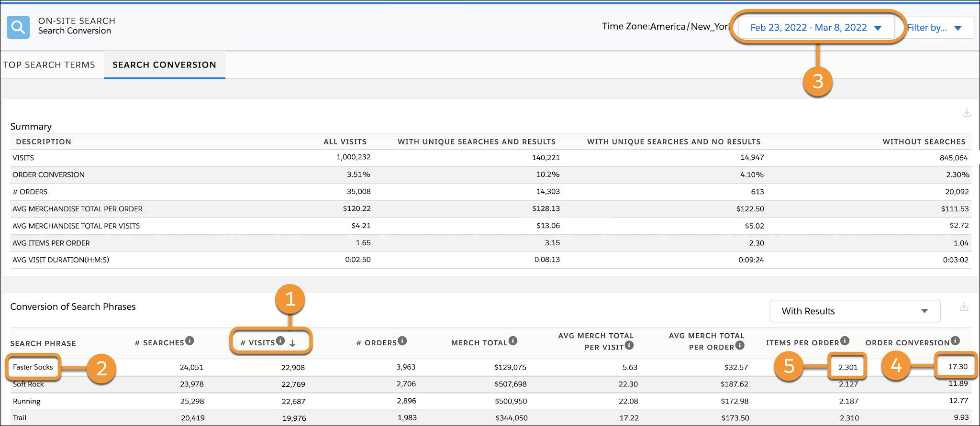Screen dimensions: 980x426
Task: Click the # Orders column header
Action: (x=377, y=343)
